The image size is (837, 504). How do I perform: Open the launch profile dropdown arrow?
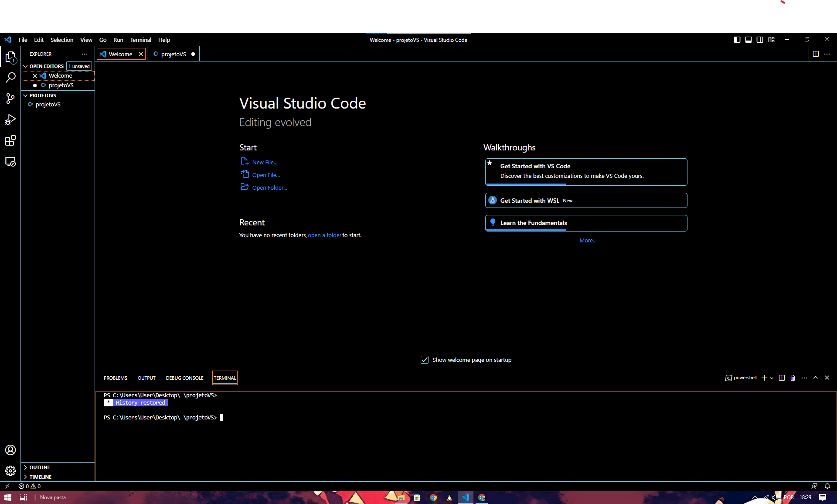[772, 378]
